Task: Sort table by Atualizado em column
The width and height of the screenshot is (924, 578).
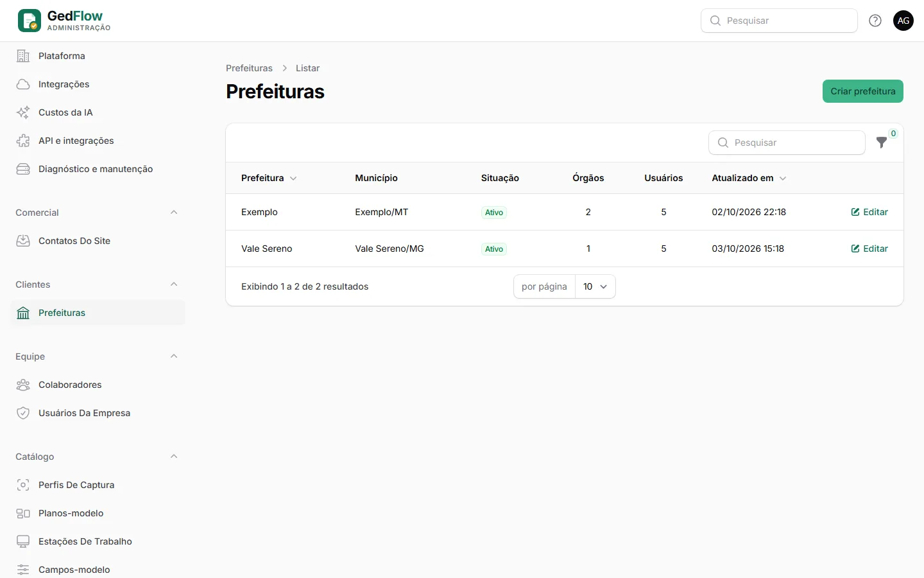Action: tap(749, 178)
